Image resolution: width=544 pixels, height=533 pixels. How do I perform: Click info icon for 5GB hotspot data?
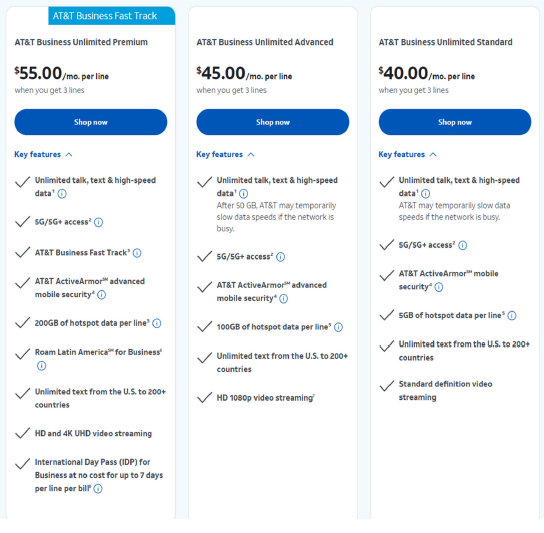(512, 315)
